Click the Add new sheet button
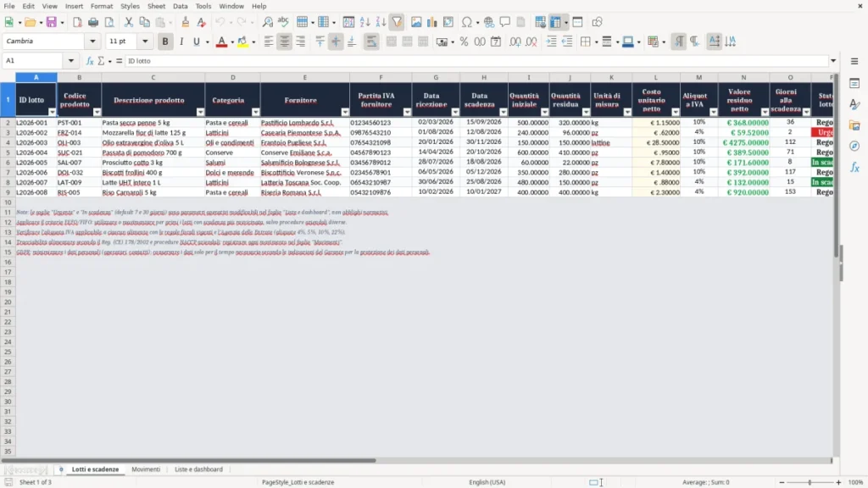The image size is (868, 488). pos(61,469)
